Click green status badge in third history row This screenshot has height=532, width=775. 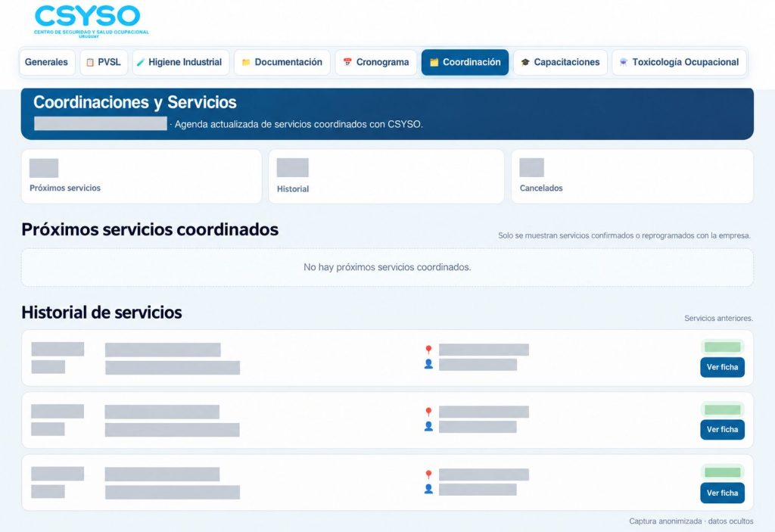click(x=722, y=472)
